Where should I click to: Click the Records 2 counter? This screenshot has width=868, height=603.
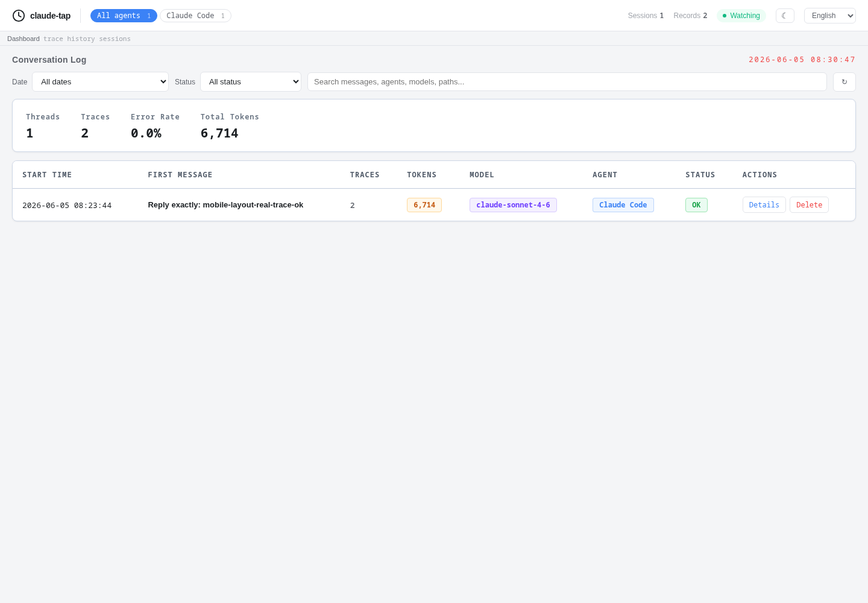point(690,16)
